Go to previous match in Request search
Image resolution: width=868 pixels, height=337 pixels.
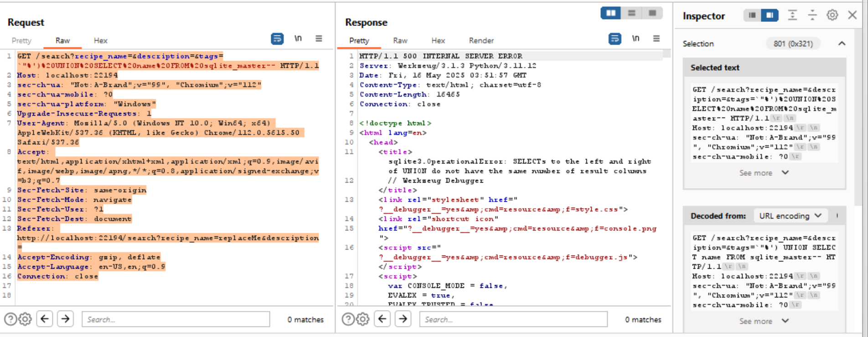tap(45, 319)
